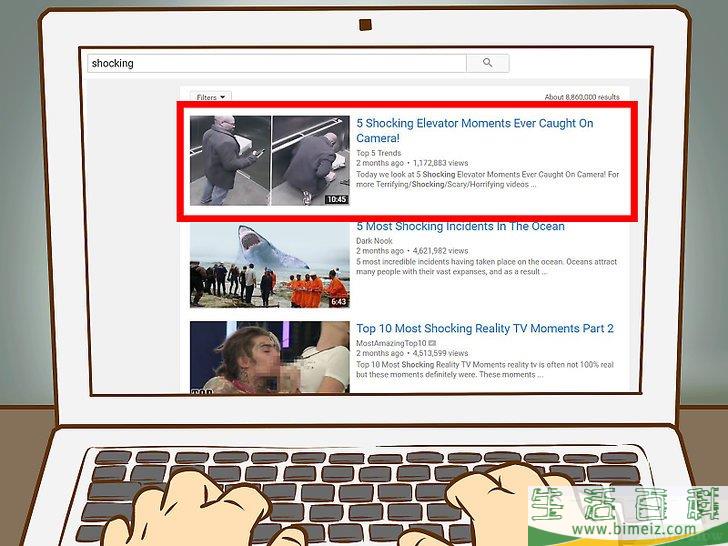The width and height of the screenshot is (728, 546).
Task: Open "5 Shocking Elevator Moments Ever Caught On Camera!" title
Action: (x=474, y=130)
